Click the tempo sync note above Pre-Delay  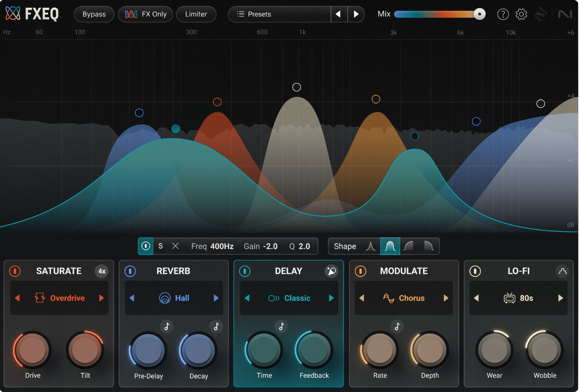click(167, 327)
